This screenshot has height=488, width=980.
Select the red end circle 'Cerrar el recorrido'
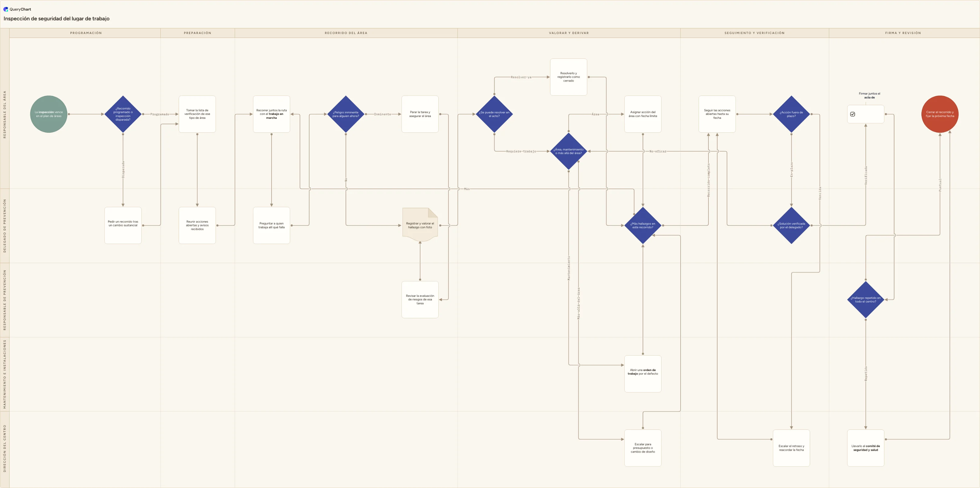point(940,114)
